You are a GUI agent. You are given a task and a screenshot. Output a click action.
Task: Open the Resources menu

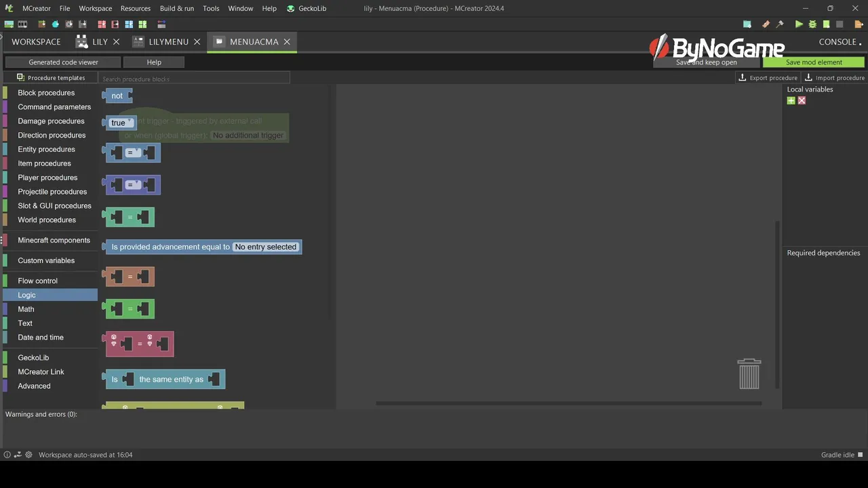pyautogui.click(x=136, y=8)
